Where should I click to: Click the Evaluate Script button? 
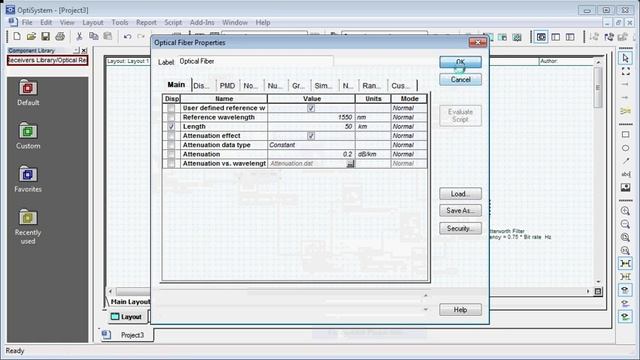460,116
